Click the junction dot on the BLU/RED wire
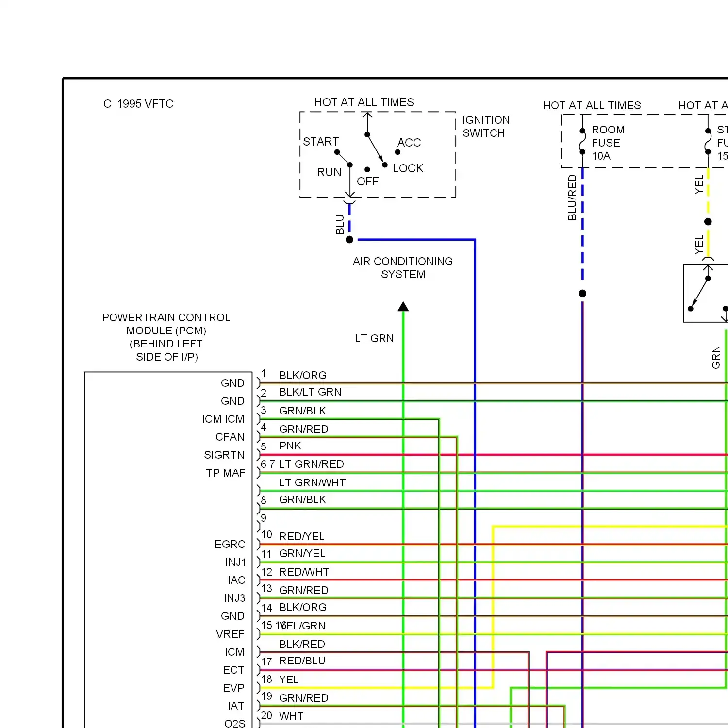Image resolution: width=728 pixels, height=728 pixels. point(582,293)
